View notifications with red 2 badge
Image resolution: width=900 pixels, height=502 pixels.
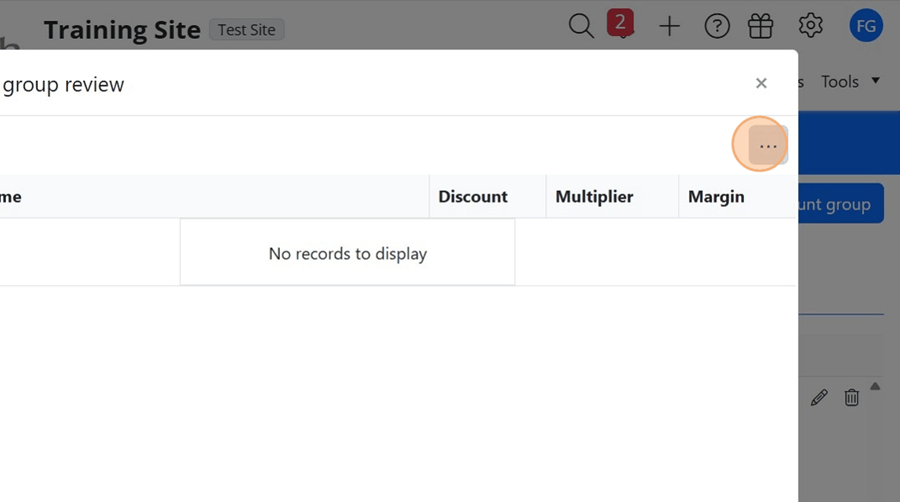click(620, 24)
